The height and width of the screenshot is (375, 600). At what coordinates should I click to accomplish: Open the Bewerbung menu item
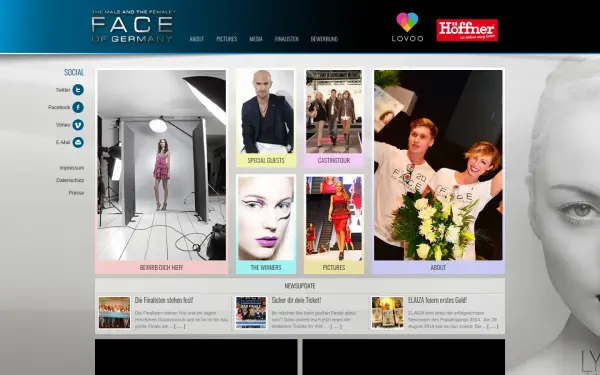coord(324,39)
